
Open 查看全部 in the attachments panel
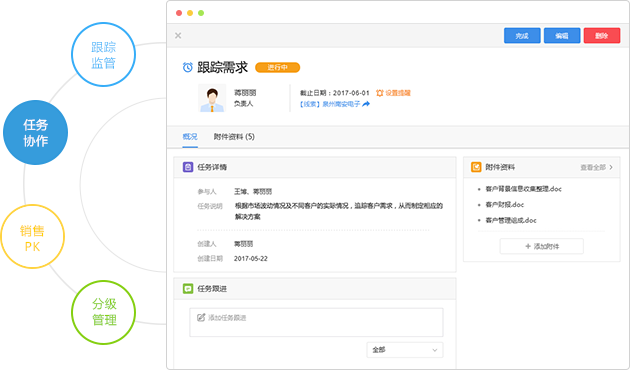click(593, 168)
